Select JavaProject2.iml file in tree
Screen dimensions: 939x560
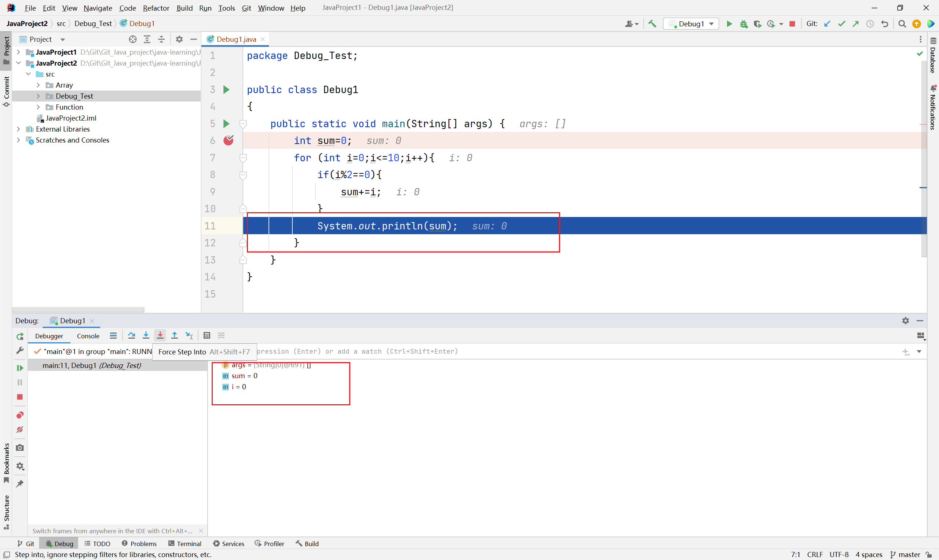[x=70, y=118]
